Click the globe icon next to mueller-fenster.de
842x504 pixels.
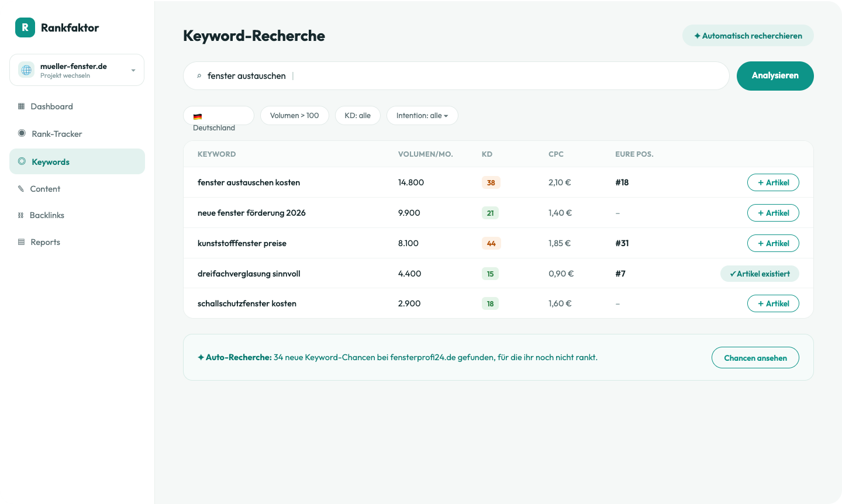pos(26,70)
